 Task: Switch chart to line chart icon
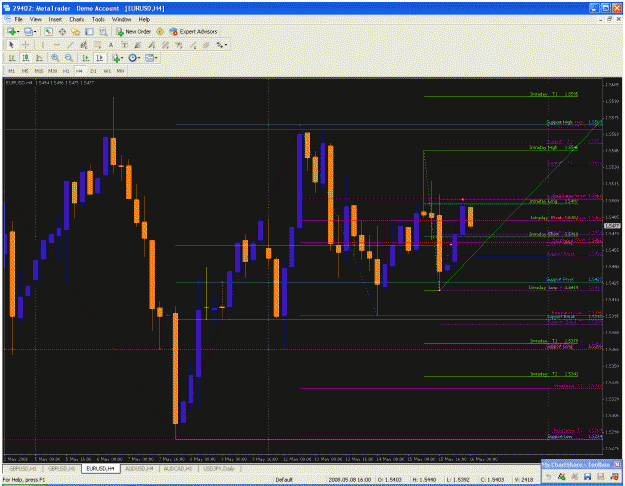click(x=39, y=58)
